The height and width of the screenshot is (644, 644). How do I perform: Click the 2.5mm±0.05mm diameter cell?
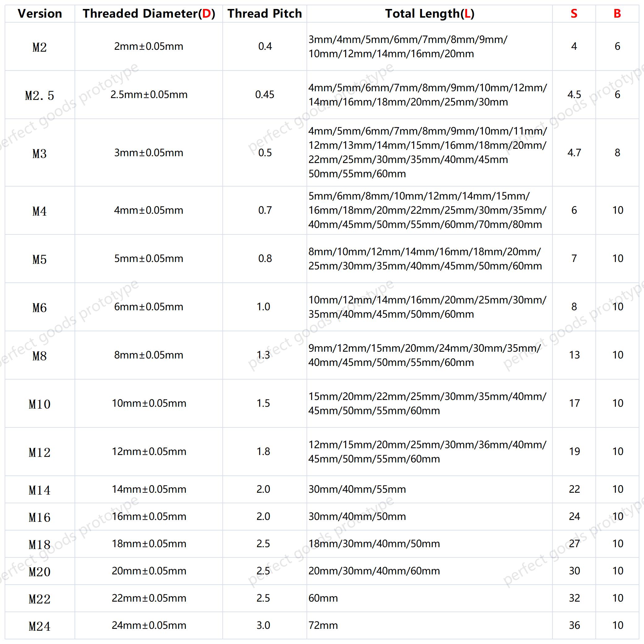[x=149, y=95]
